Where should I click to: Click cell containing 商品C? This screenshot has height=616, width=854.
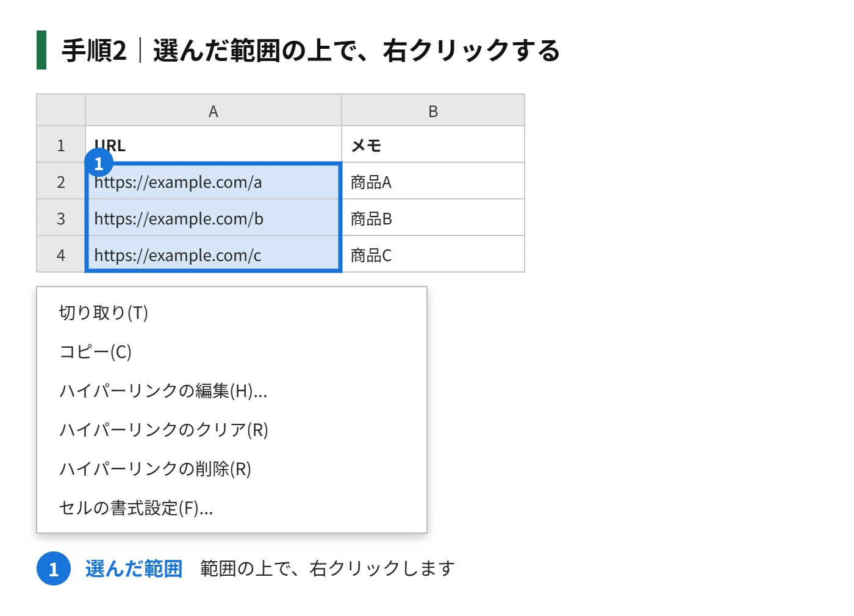click(433, 254)
